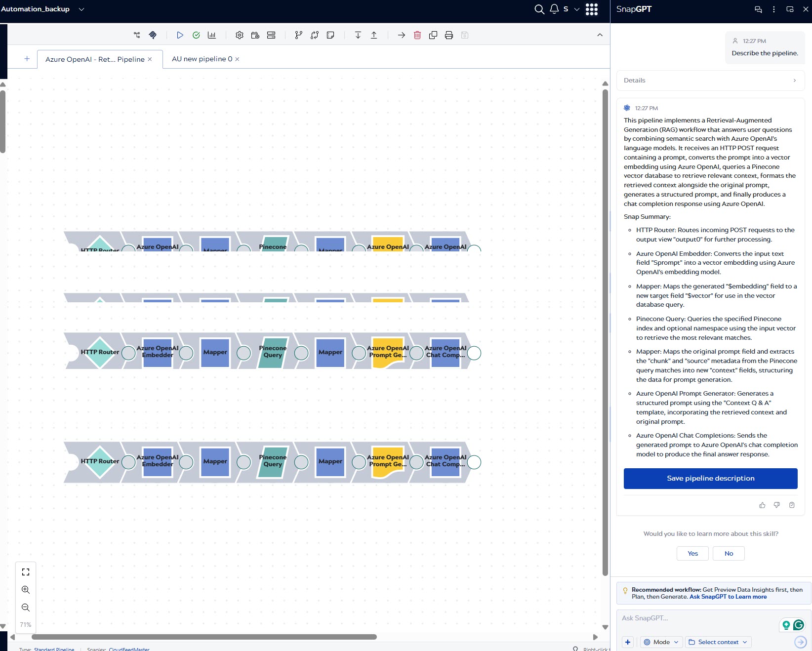Switch to AU new pipeline 0 tab
Image resolution: width=812 pixels, height=651 pixels.
tap(202, 59)
